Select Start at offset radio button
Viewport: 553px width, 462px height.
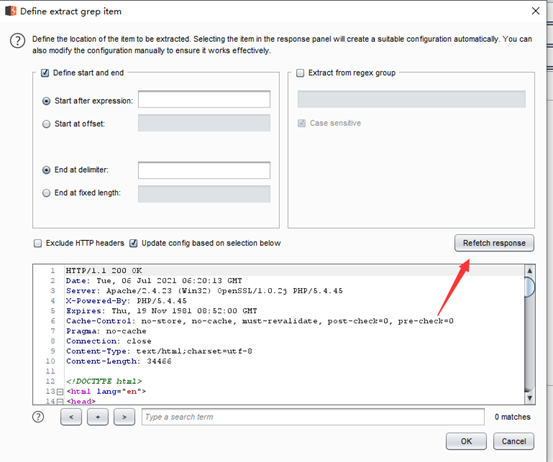[46, 124]
